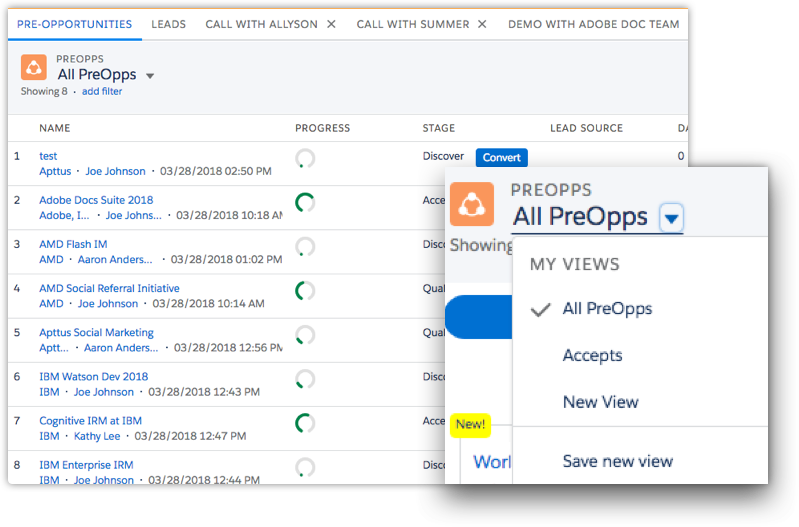Open the All PreOpps dropdown arrow in main list
Viewport: 799px width, 527px height.
[x=150, y=76]
